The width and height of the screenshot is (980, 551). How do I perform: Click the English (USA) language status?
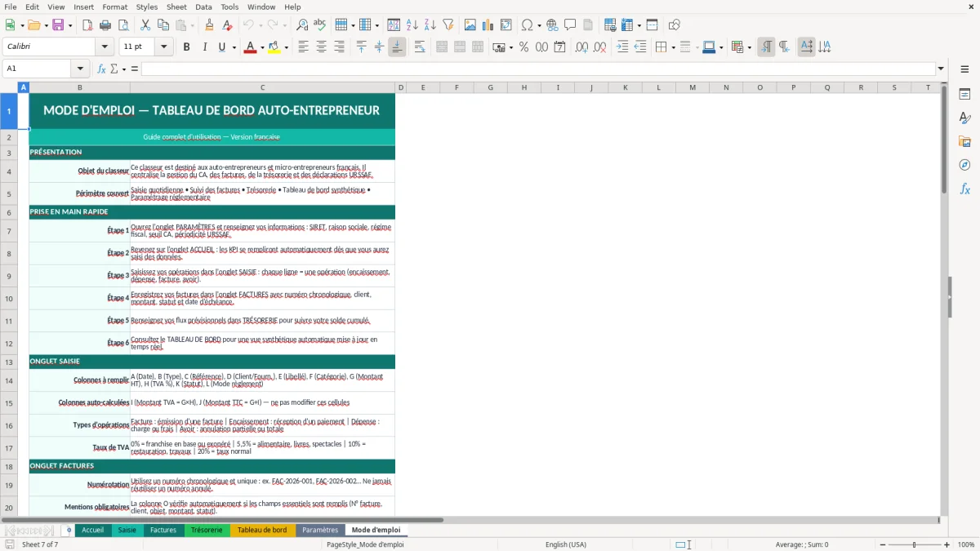[x=566, y=544]
